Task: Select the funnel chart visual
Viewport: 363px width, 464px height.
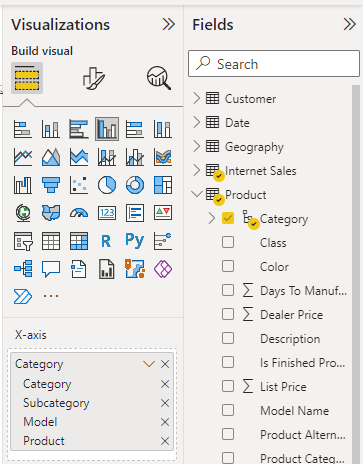Action: point(51,185)
